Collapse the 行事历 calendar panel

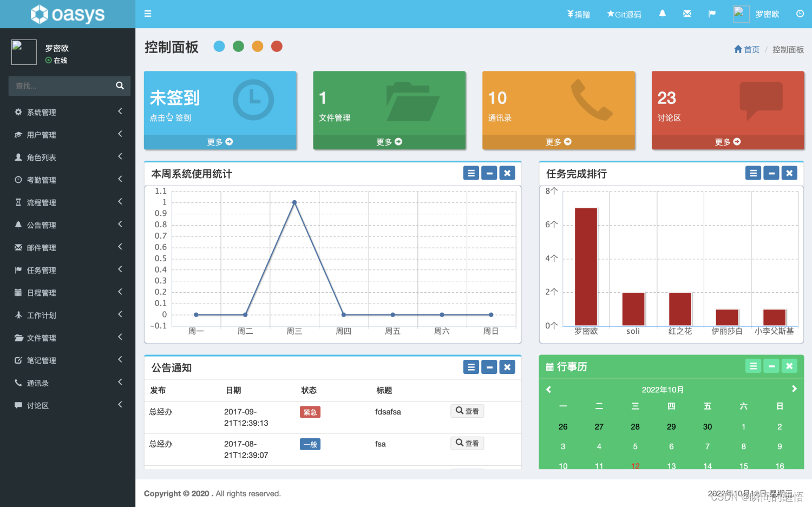[x=771, y=366]
